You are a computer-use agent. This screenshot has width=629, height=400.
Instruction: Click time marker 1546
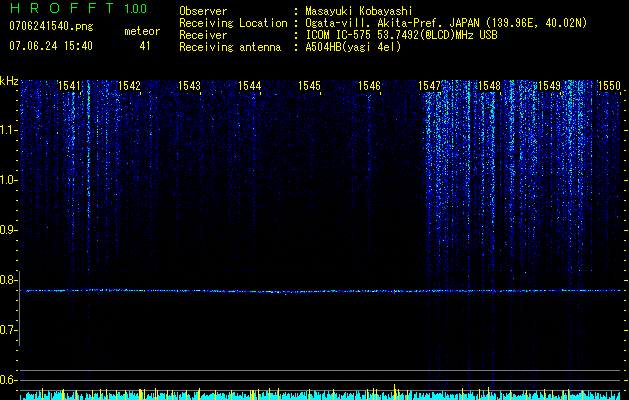[x=369, y=86]
